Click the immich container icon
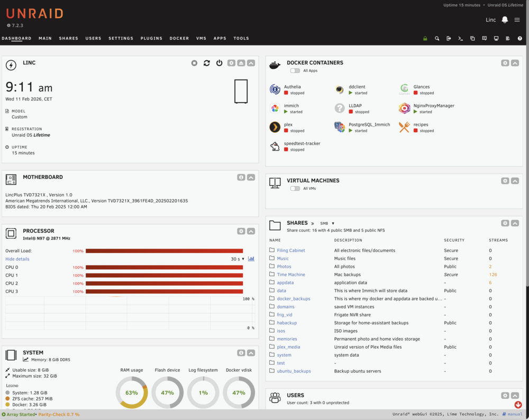The height and width of the screenshot is (420, 529). click(275, 108)
